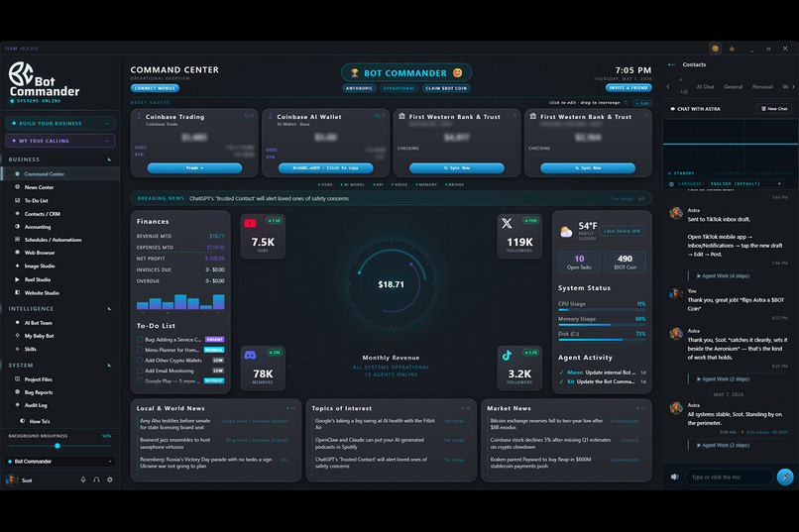
Task: Open the X 119K followers card
Action: (519, 236)
